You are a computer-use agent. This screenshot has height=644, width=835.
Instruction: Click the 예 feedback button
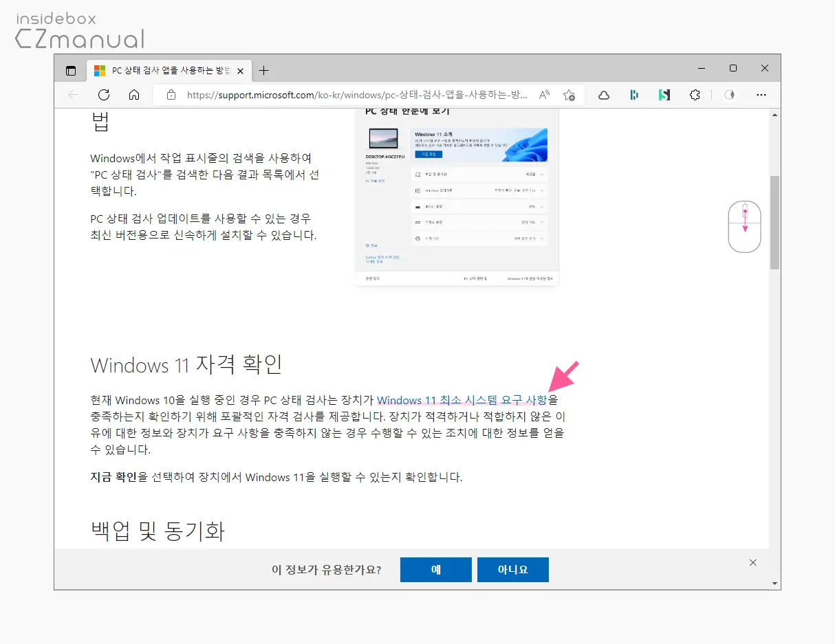(x=436, y=570)
